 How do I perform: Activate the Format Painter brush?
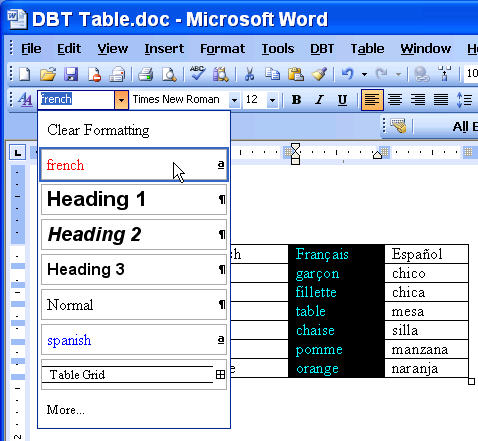[x=319, y=74]
